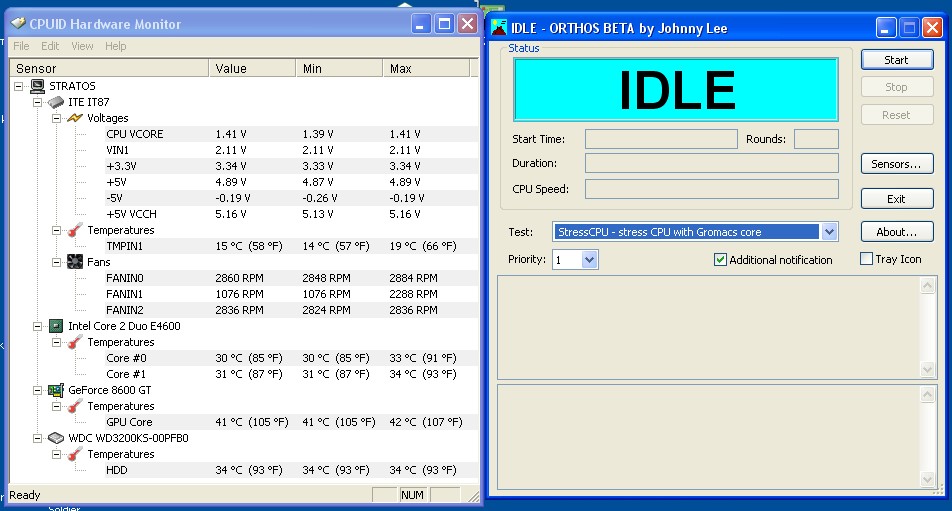The height and width of the screenshot is (511, 952).
Task: Open the About... dialog
Action: coord(897,232)
